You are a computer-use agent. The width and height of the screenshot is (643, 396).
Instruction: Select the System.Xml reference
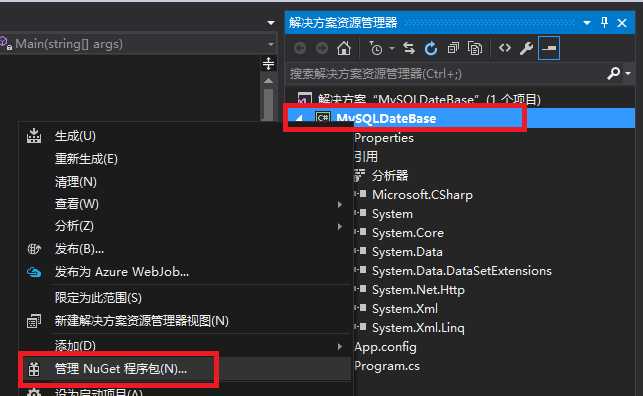click(404, 309)
